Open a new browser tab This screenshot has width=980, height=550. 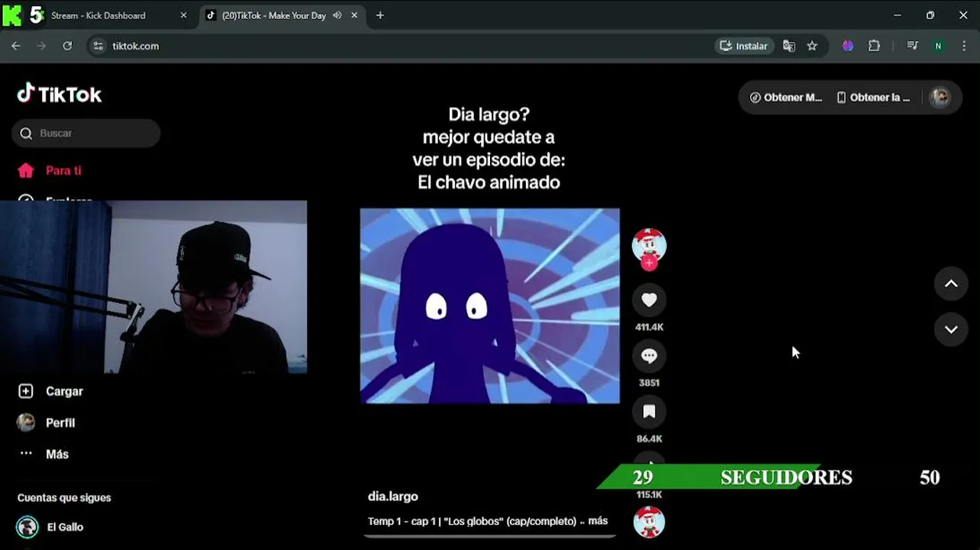[380, 15]
